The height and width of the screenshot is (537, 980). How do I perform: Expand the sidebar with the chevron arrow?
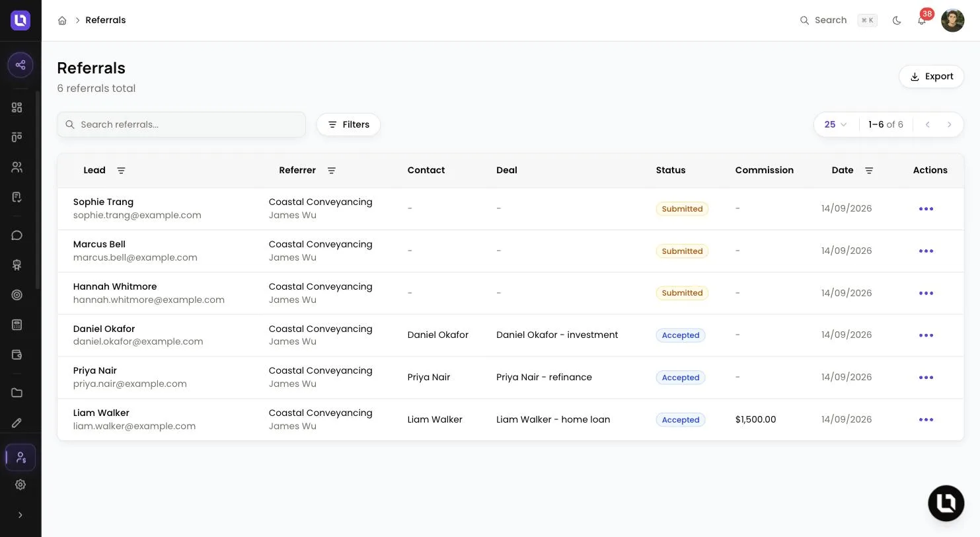click(x=20, y=515)
